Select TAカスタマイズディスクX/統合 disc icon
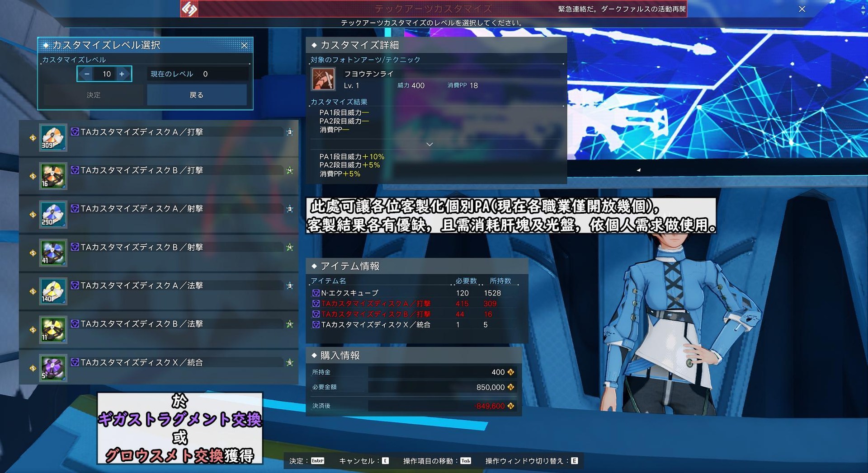The image size is (868, 473). click(x=53, y=368)
